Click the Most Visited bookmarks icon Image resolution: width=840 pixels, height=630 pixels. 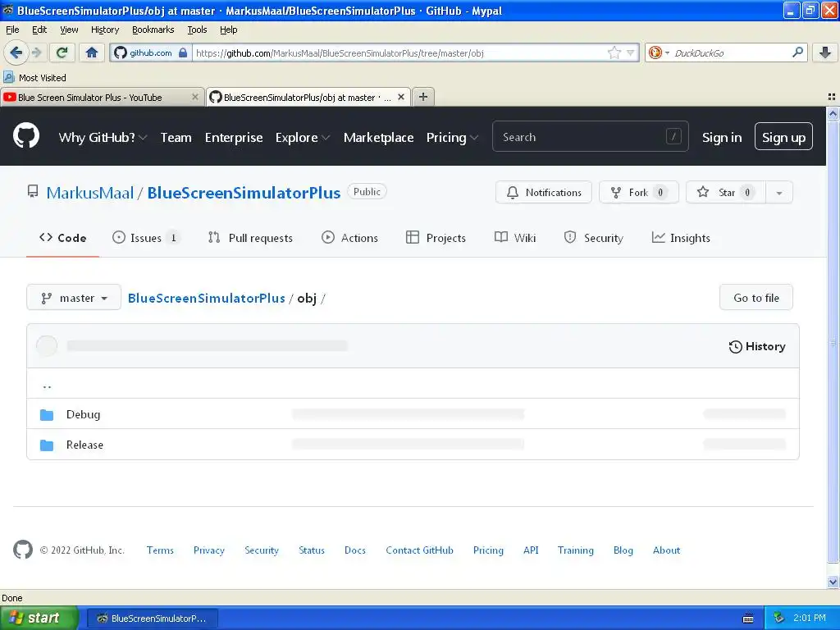[8, 77]
